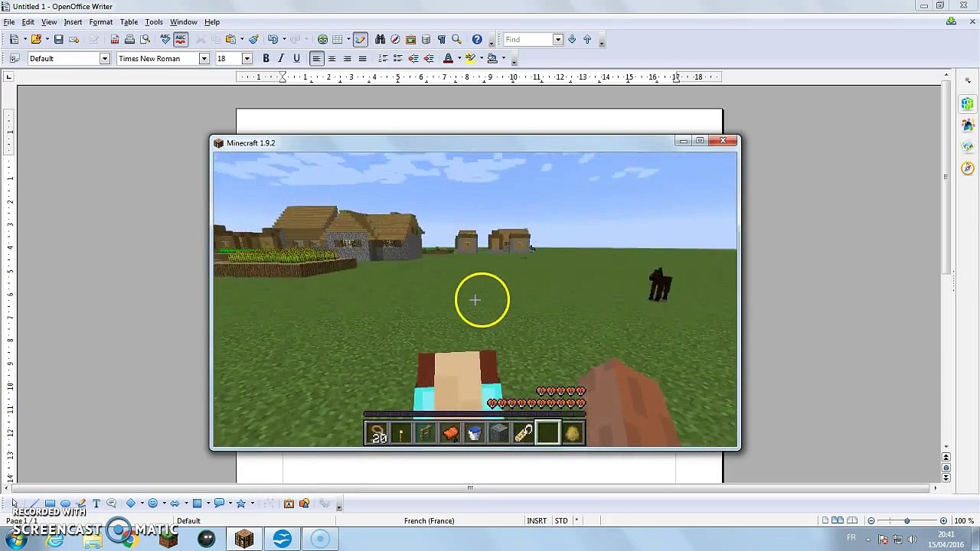This screenshot has width=980, height=551.
Task: Open the Highlighting color dropdown arrow
Action: coord(481,59)
